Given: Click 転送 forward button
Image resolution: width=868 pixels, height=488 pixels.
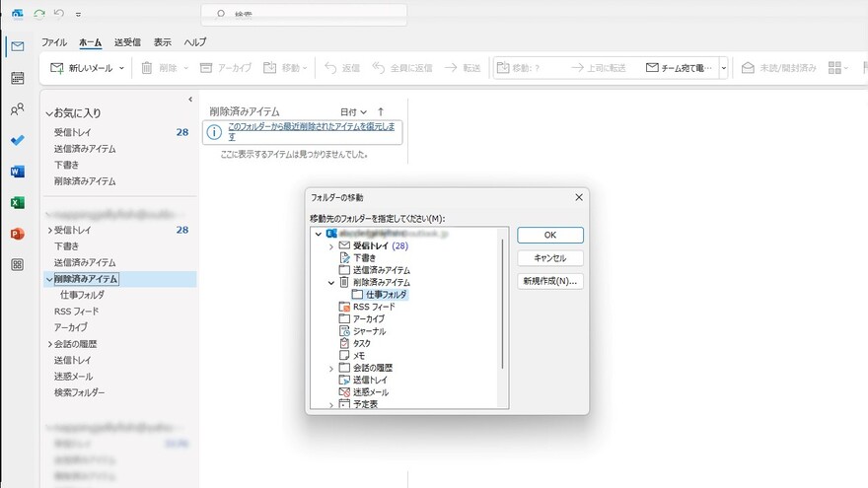Looking at the screenshot, I should click(463, 68).
